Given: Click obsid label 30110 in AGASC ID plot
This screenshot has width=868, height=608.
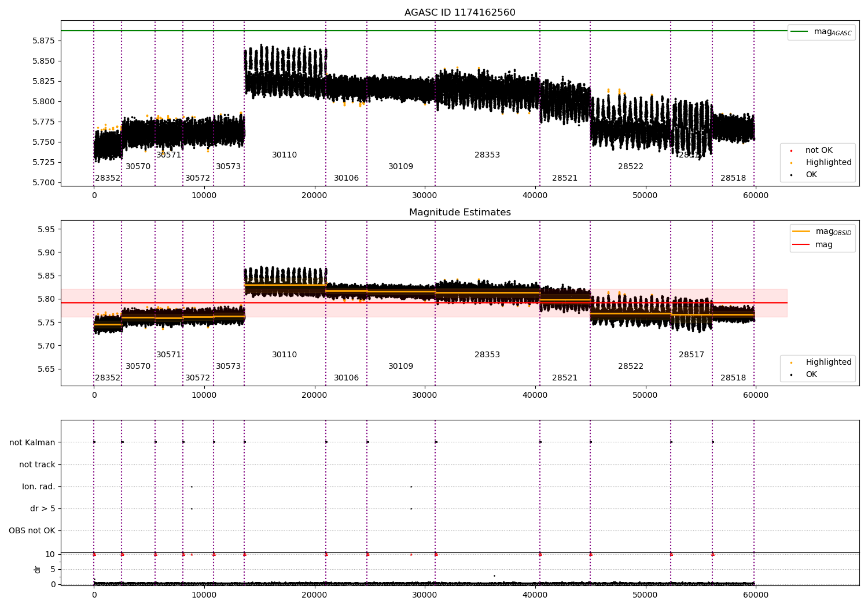Looking at the screenshot, I should click(x=284, y=155).
